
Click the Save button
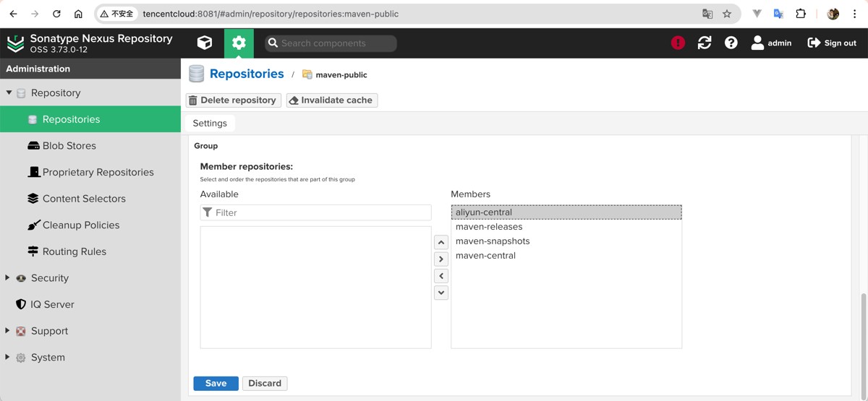point(216,384)
